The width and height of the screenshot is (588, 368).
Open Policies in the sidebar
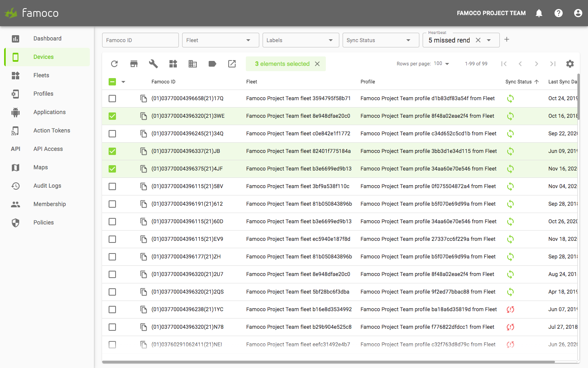click(47, 222)
